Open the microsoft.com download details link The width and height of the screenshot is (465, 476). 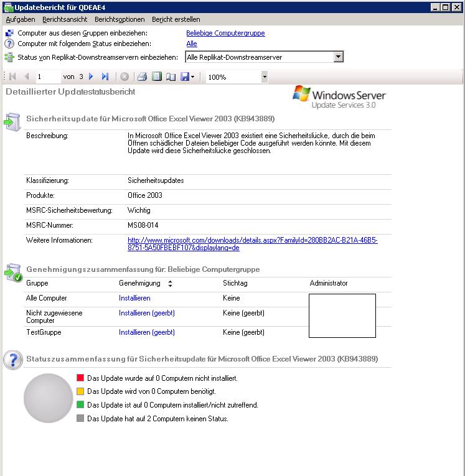pyautogui.click(x=252, y=244)
